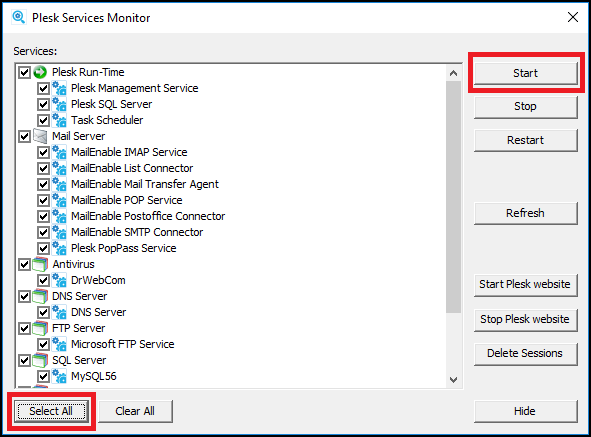The image size is (591, 437).
Task: Uncheck the DNS Server group checkbox
Action: coord(24,296)
